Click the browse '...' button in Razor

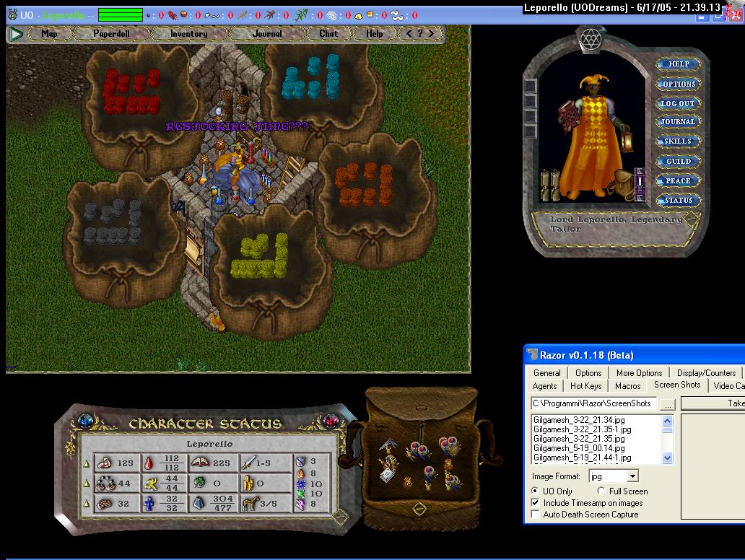tap(668, 403)
